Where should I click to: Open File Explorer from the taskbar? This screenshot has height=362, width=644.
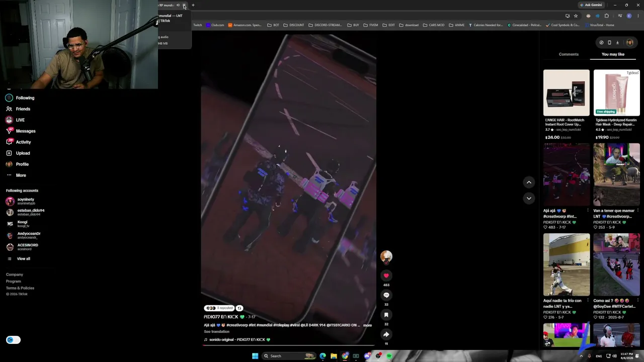coord(334,356)
